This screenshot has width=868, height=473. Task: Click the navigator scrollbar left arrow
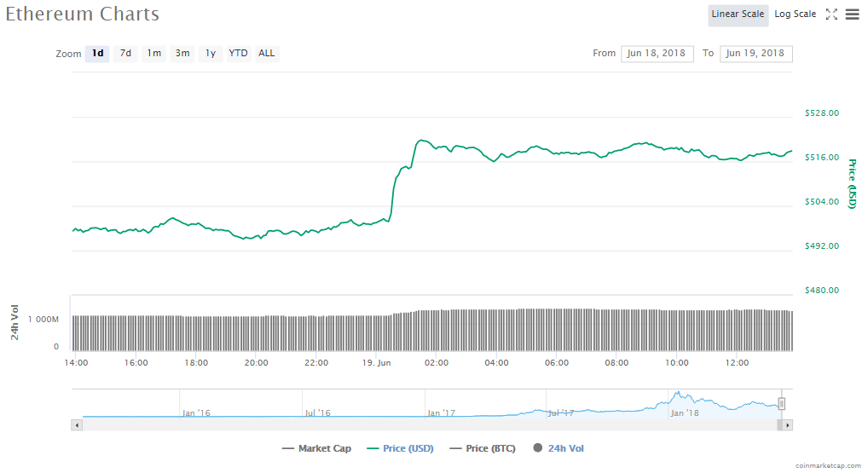click(78, 424)
